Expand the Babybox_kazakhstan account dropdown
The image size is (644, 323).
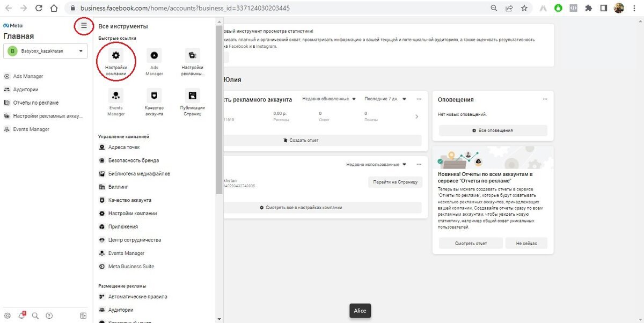pyautogui.click(x=45, y=51)
